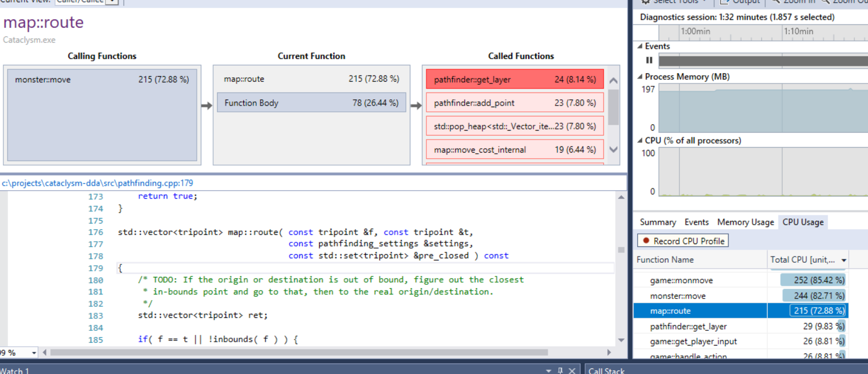Click code editor horizontal scroll left arrow
The height and width of the screenshot is (374, 868).
pyautogui.click(x=45, y=352)
